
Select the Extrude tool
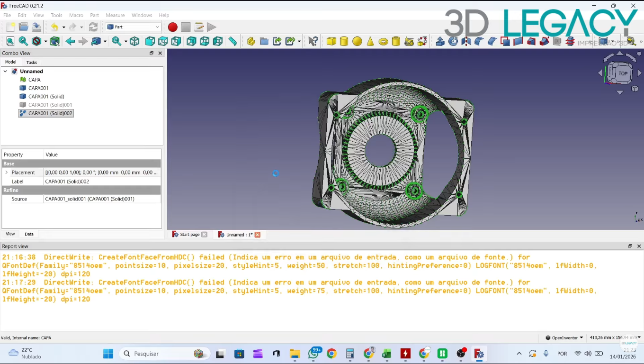tap(440, 41)
